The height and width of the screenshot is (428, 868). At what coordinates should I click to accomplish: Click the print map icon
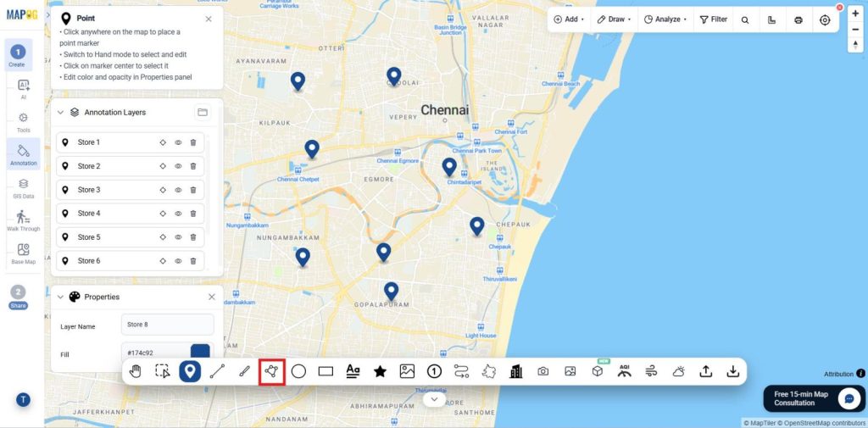(798, 19)
